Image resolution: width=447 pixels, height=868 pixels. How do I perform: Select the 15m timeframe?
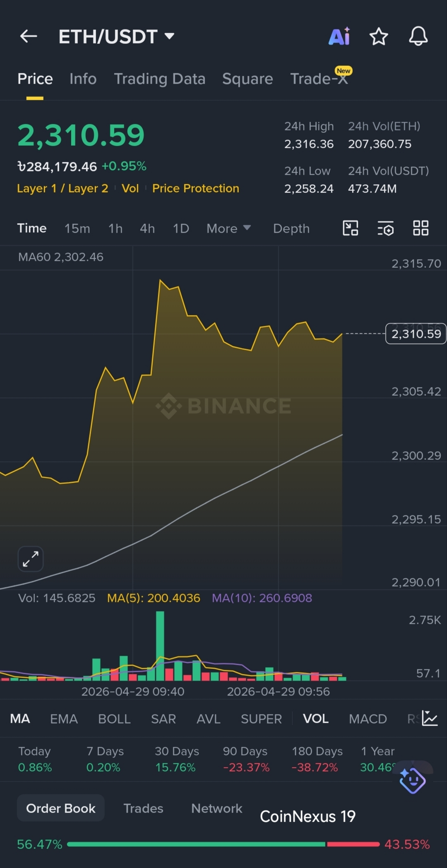tap(77, 228)
